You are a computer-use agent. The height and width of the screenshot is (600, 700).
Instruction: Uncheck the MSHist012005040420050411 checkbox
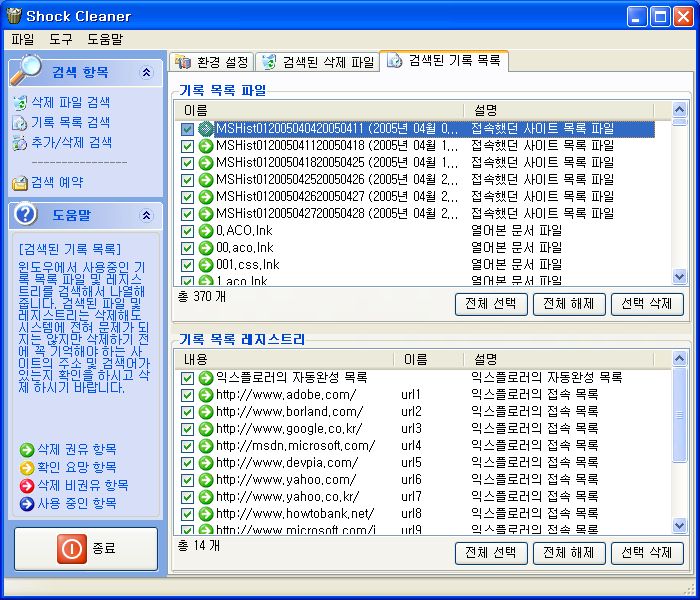pos(187,129)
